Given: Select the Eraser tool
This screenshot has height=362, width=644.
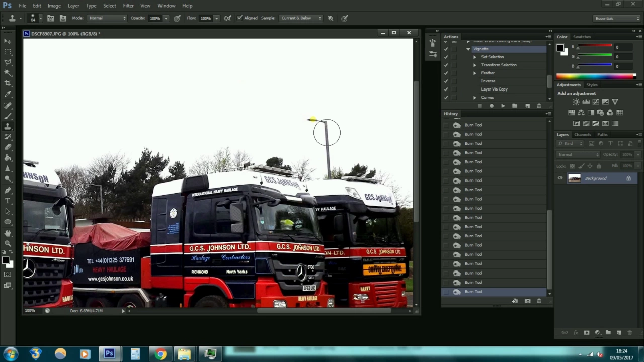Looking at the screenshot, I should 8,147.
